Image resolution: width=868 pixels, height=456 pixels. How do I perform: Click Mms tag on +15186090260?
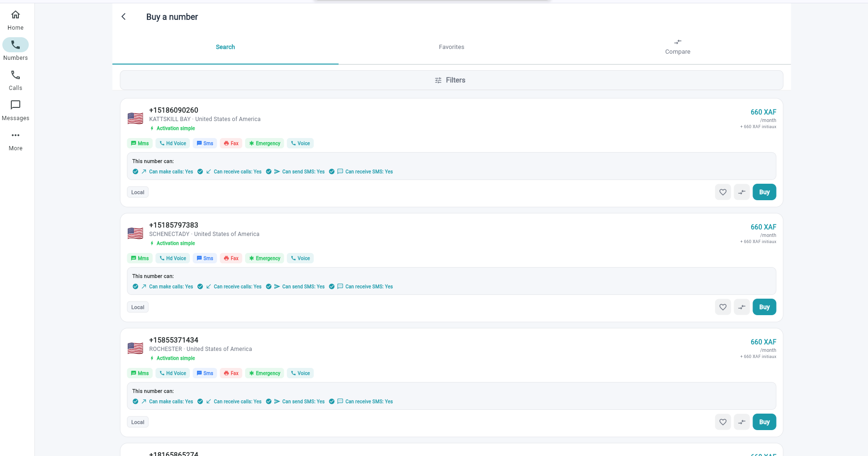139,143
